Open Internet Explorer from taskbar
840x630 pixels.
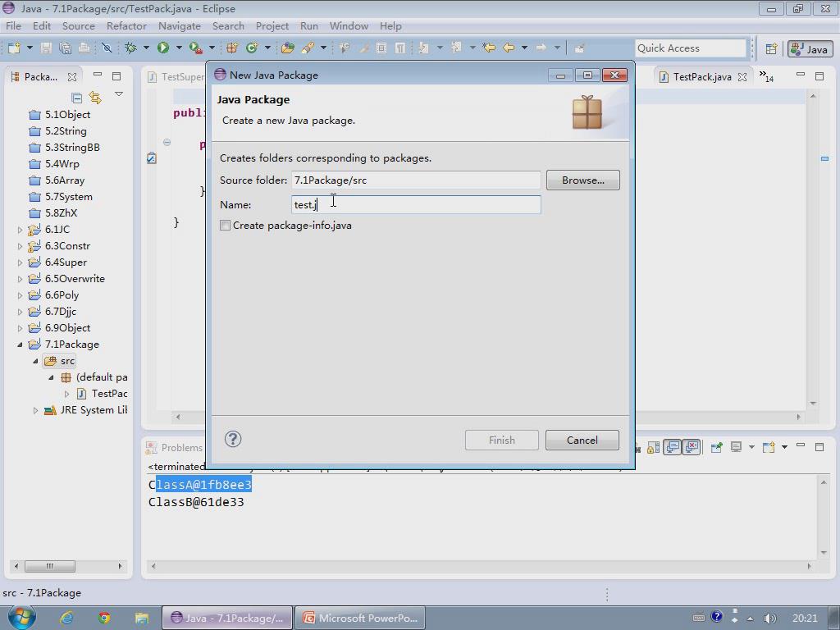[x=66, y=618]
